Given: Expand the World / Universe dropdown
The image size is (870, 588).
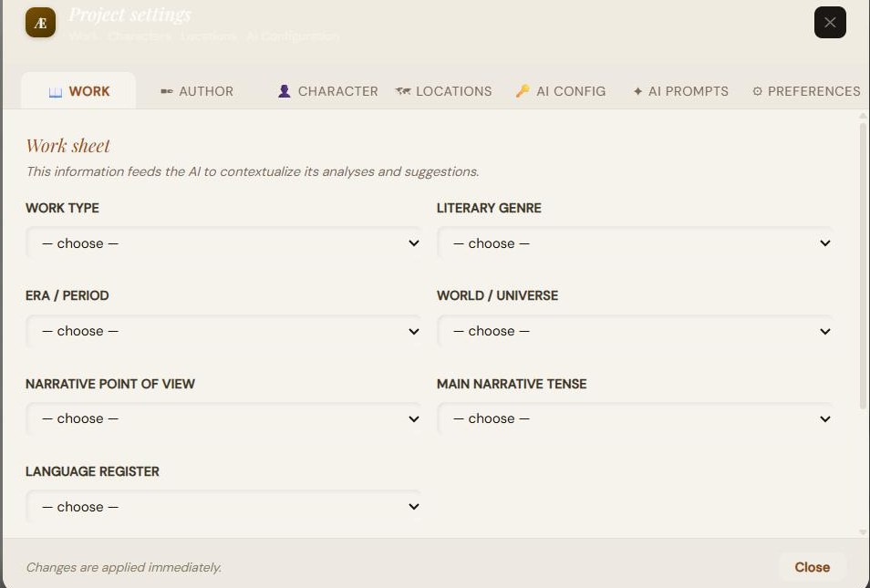Looking at the screenshot, I should pyautogui.click(x=635, y=331).
